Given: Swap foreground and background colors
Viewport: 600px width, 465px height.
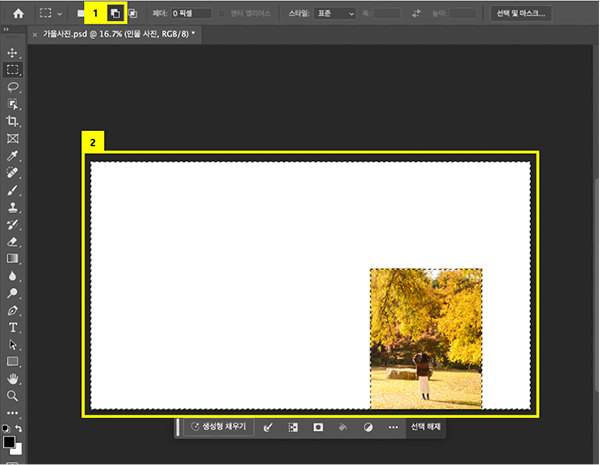Looking at the screenshot, I should (18, 428).
